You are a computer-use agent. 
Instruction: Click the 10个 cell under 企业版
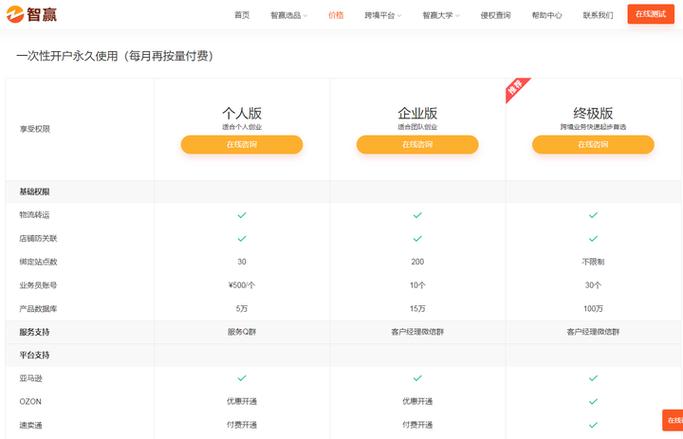coord(417,285)
